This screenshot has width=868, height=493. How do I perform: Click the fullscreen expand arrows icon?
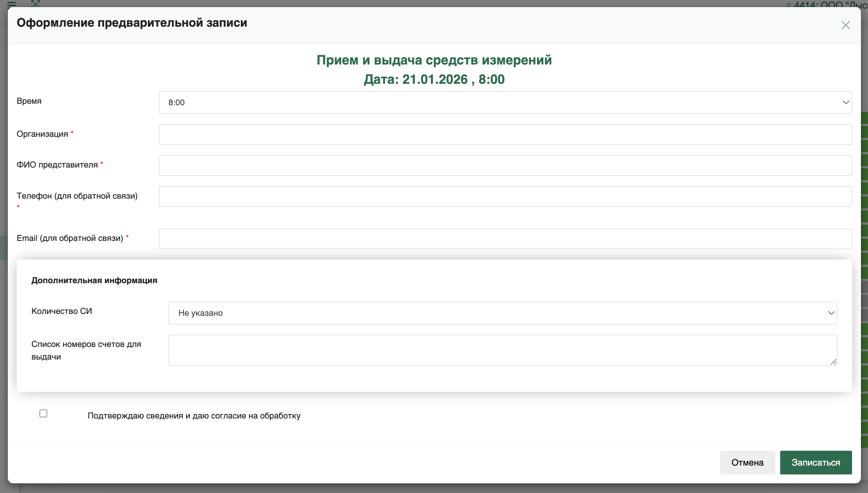pyautogui.click(x=35, y=3)
